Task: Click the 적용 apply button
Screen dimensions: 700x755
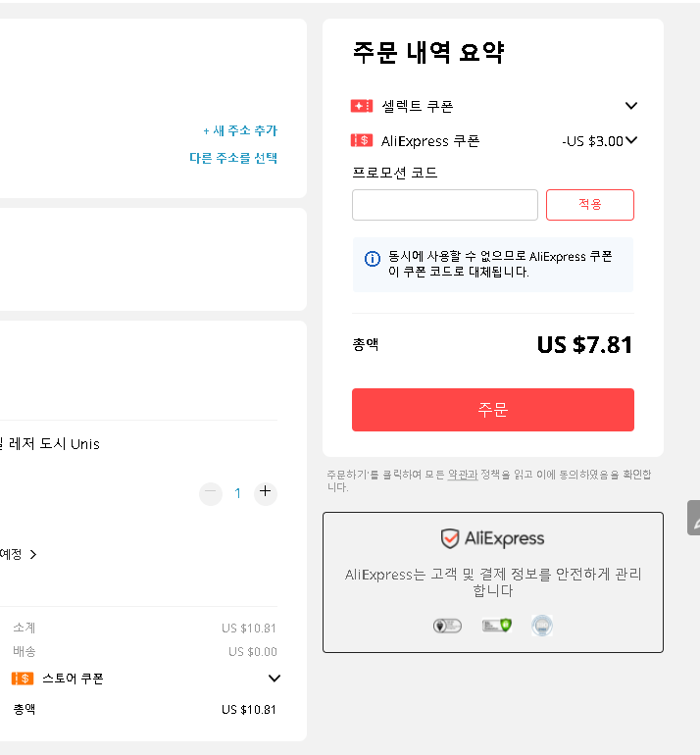Action: pyautogui.click(x=590, y=205)
